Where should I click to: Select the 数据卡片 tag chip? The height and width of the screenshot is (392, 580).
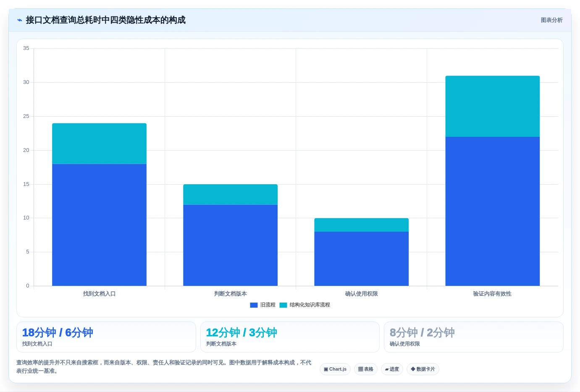click(423, 369)
